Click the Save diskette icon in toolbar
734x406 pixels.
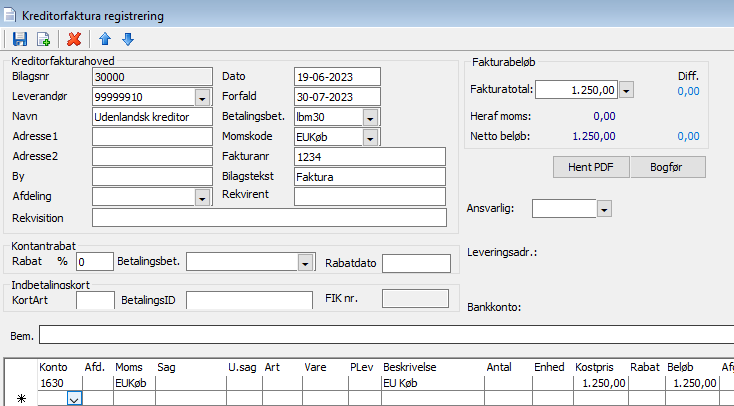pos(20,40)
